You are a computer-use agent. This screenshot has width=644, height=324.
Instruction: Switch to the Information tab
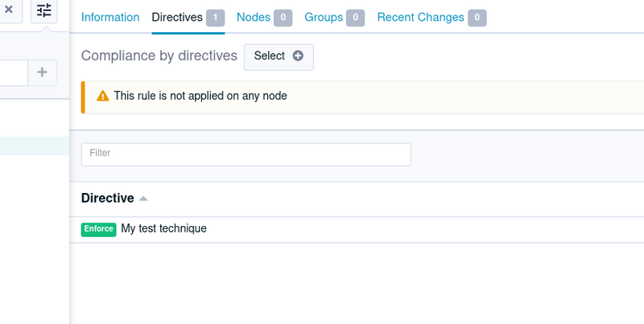coord(110,17)
